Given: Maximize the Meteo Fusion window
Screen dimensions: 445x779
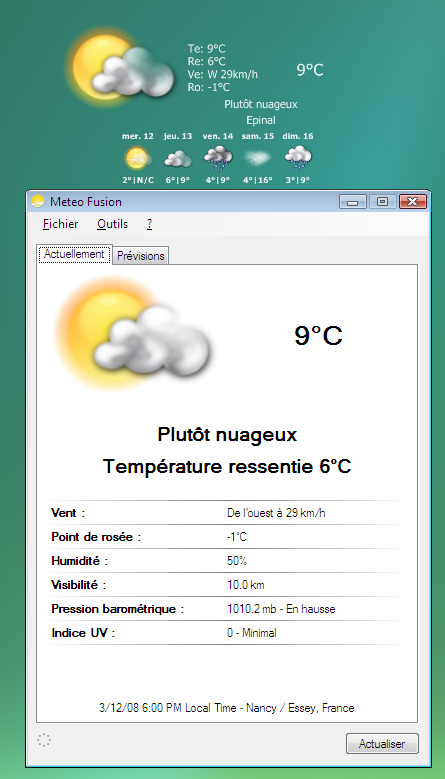Looking at the screenshot, I should point(382,202).
